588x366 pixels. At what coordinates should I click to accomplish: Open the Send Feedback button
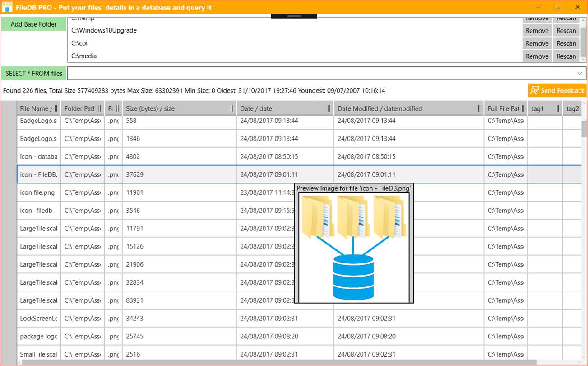coord(557,90)
